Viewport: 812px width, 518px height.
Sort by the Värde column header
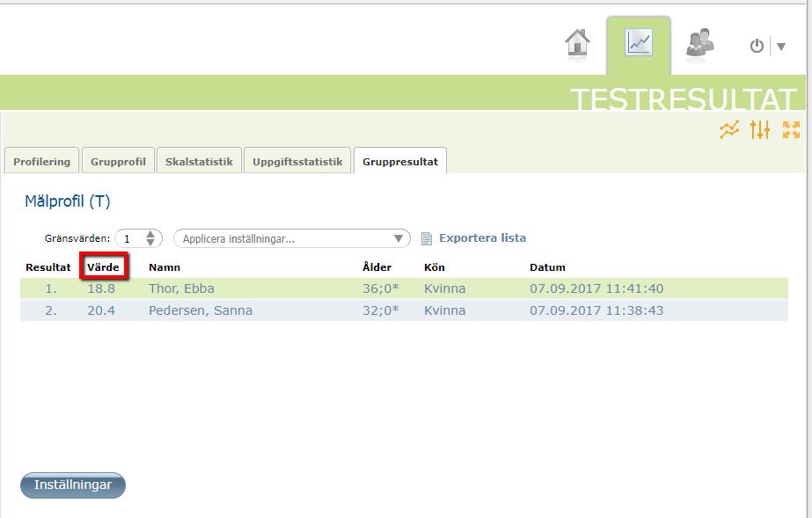[103, 267]
